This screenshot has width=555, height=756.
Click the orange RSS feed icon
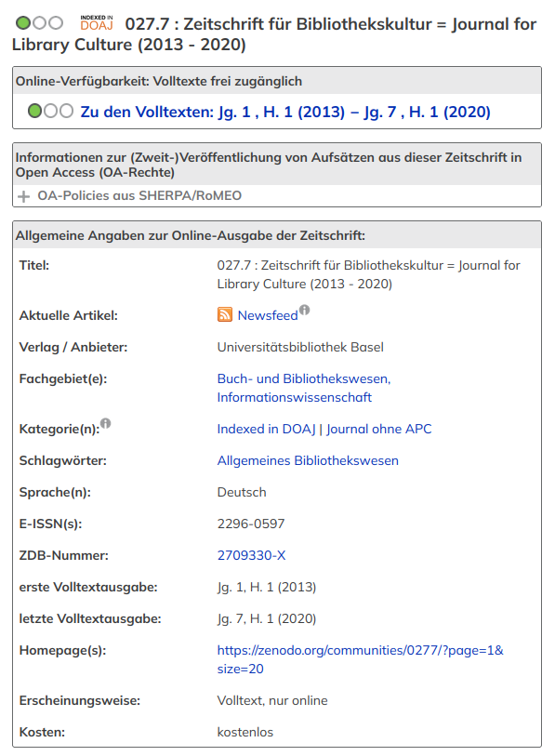click(225, 314)
